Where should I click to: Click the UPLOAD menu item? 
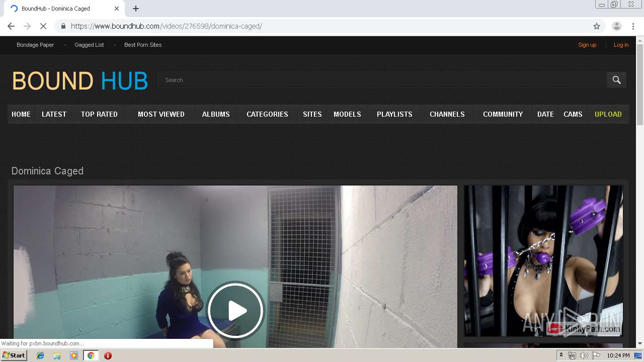tap(608, 114)
